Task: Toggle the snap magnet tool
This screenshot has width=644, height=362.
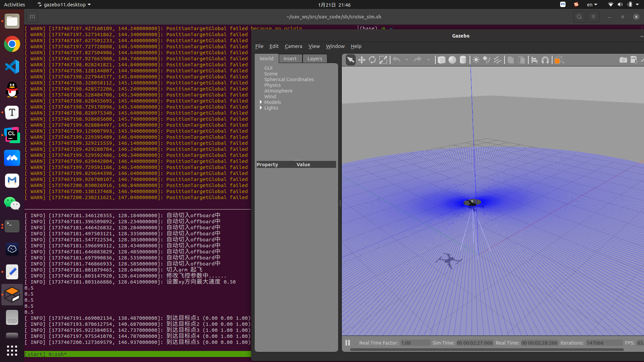Action: point(545,60)
